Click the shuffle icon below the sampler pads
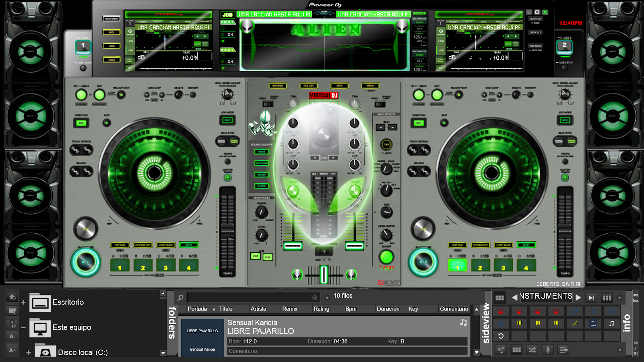644x362 pixels. (x=532, y=350)
